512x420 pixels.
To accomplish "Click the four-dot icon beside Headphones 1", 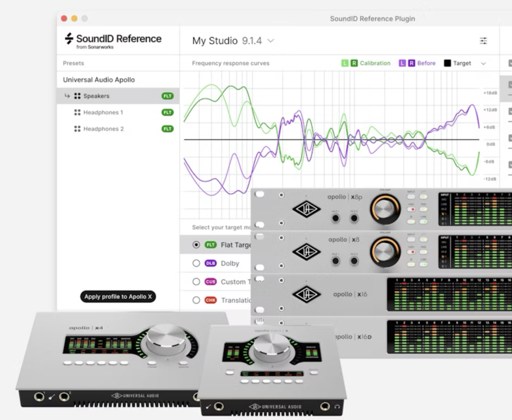I will (x=77, y=112).
